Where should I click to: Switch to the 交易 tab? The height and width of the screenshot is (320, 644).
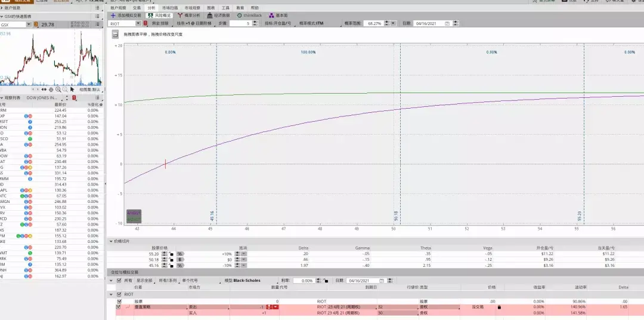click(137, 8)
